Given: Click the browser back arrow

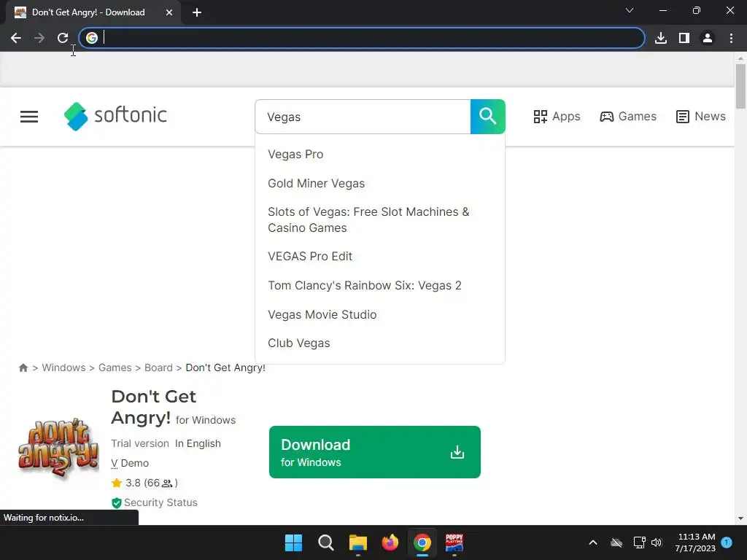Looking at the screenshot, I should pos(16,38).
